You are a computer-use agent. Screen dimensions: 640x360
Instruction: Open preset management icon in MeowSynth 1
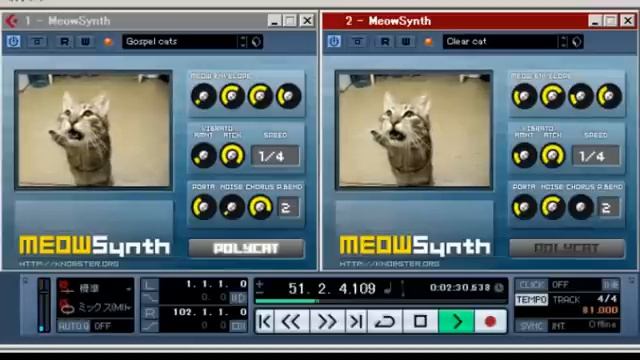256,41
